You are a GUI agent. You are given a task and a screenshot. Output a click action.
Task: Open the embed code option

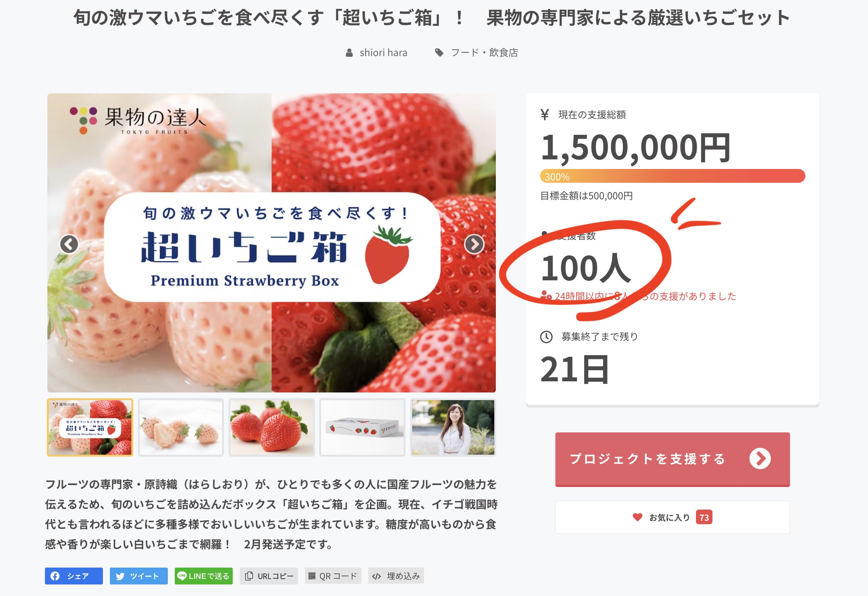point(396,576)
